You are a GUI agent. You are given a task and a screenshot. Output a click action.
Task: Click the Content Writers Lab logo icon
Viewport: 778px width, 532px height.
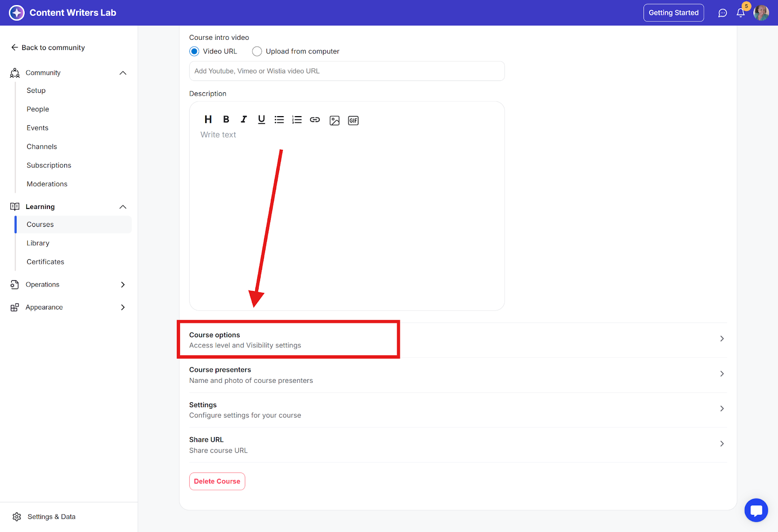point(17,13)
